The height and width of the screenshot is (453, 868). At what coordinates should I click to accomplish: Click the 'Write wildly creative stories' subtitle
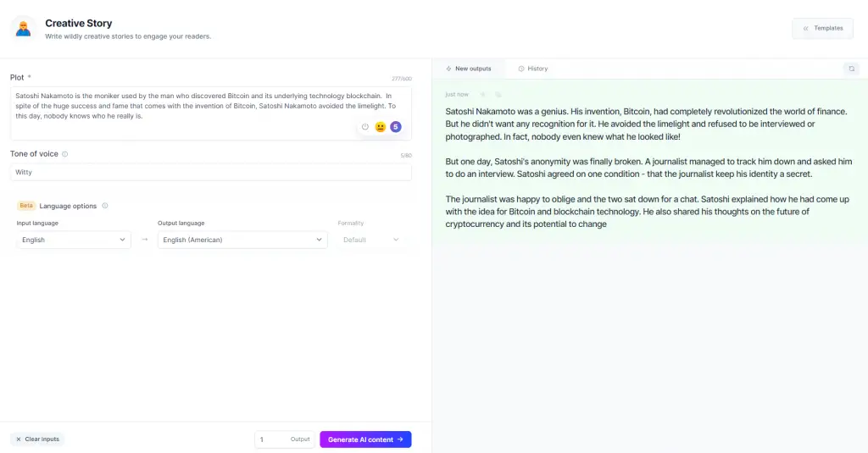click(128, 36)
